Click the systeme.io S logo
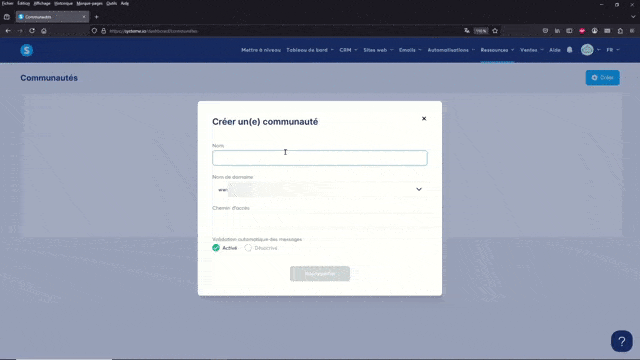 pyautogui.click(x=27, y=50)
